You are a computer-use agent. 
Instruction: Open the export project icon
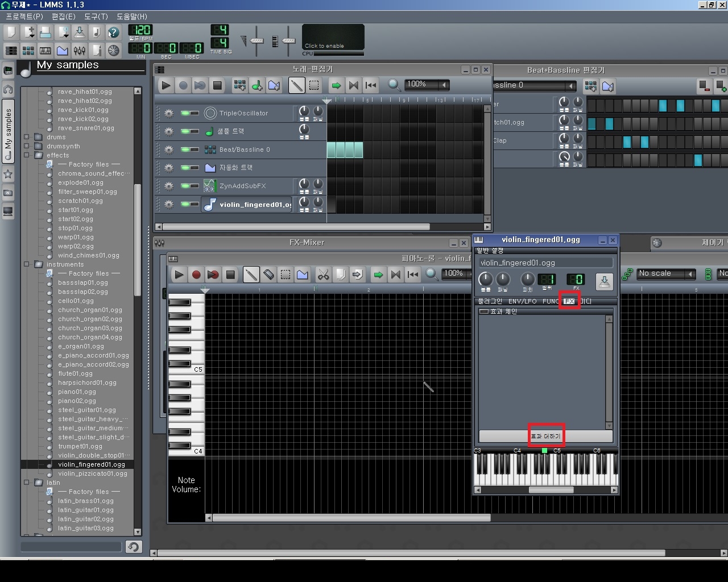click(96, 32)
